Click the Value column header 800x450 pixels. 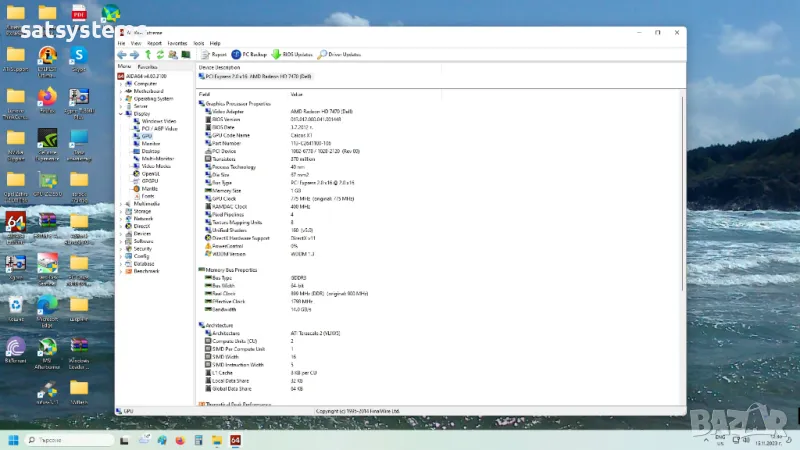pyautogui.click(x=296, y=93)
